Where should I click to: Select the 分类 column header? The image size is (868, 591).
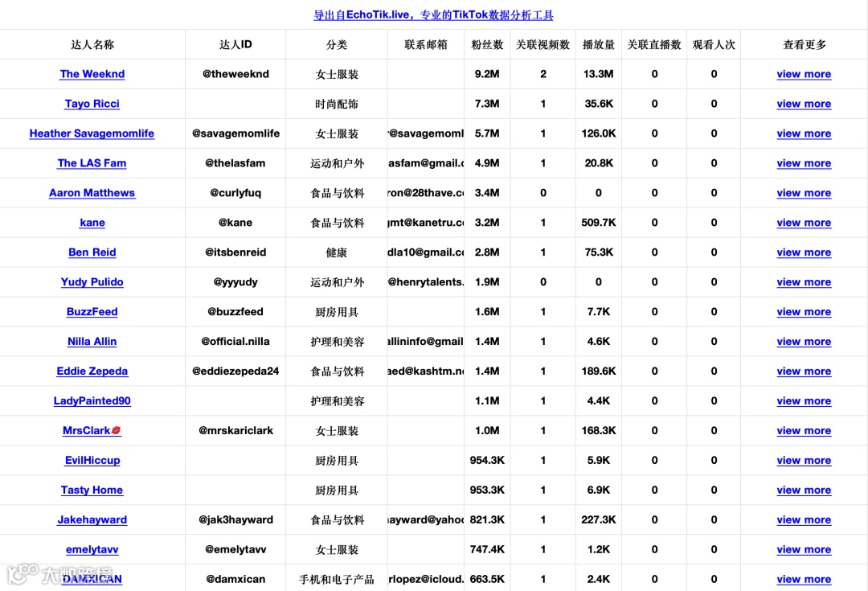[337, 44]
